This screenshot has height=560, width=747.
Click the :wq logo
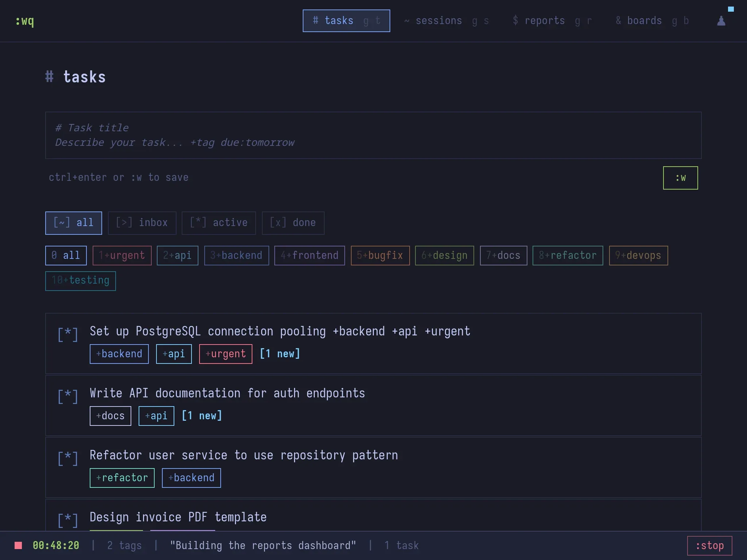click(x=24, y=21)
